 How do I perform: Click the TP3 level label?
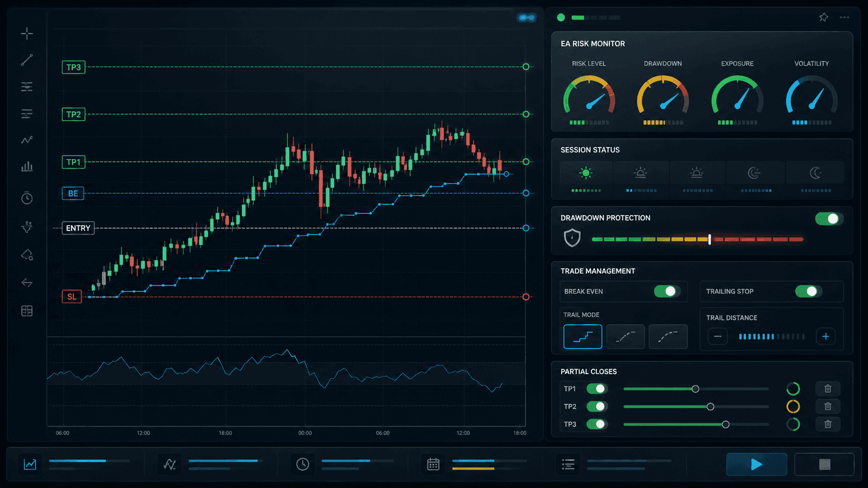point(74,67)
